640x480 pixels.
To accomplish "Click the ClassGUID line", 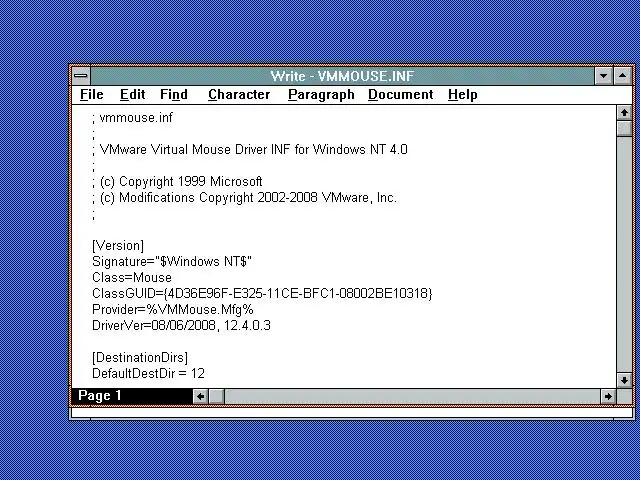I will [262, 293].
